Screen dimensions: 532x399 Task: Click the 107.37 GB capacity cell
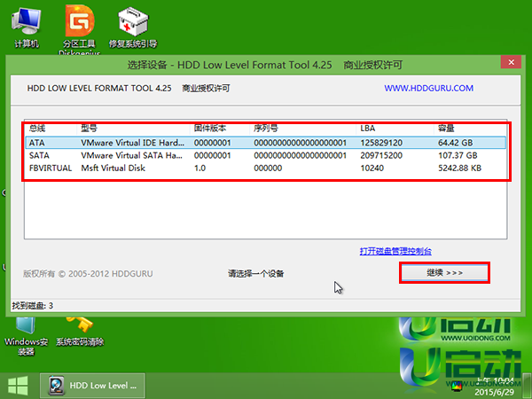pyautogui.click(x=458, y=155)
